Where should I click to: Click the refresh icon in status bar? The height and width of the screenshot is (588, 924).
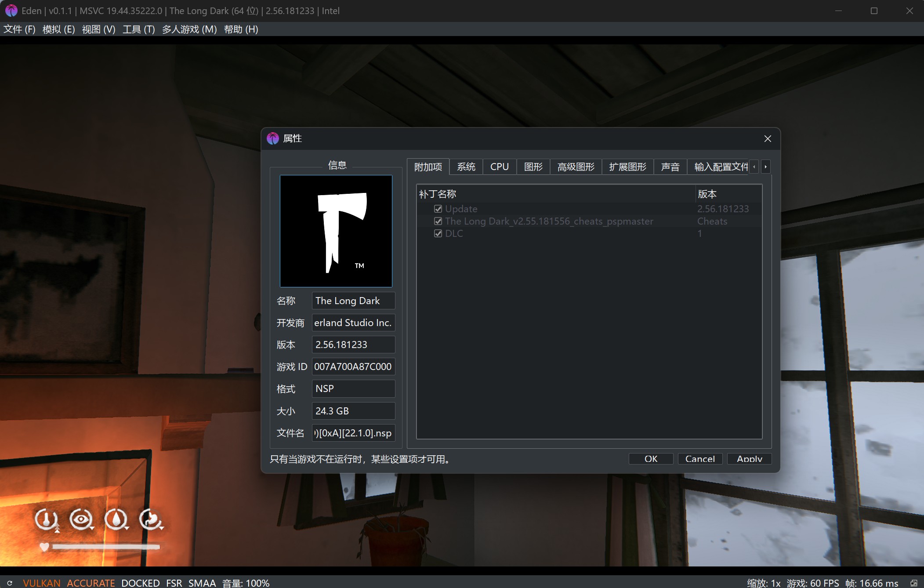coord(10,583)
